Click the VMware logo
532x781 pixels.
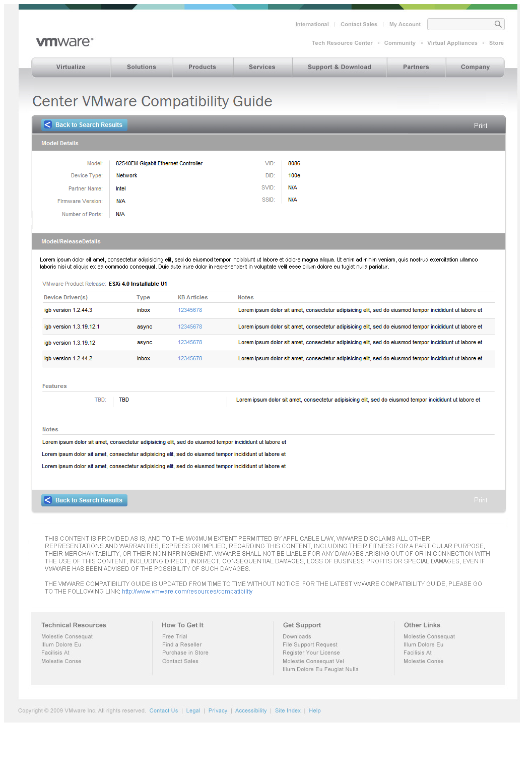click(64, 42)
